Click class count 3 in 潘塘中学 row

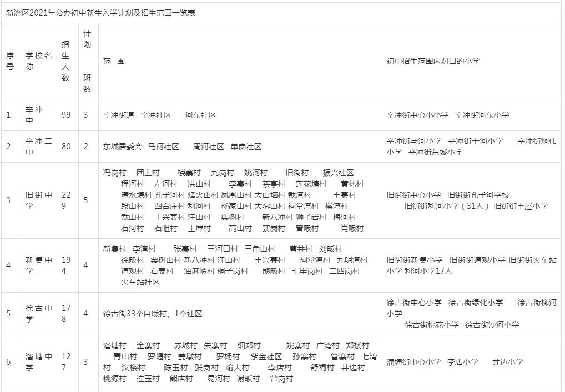[x=85, y=362]
